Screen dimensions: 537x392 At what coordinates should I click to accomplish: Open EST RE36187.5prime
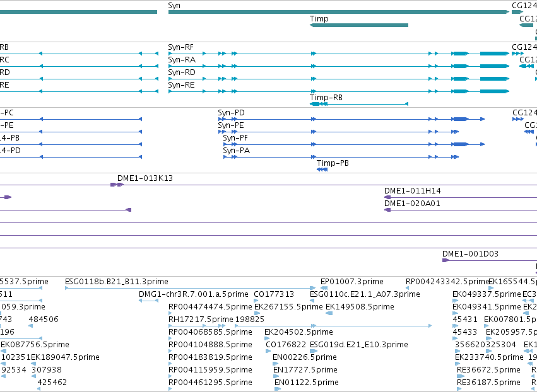[x=488, y=383]
